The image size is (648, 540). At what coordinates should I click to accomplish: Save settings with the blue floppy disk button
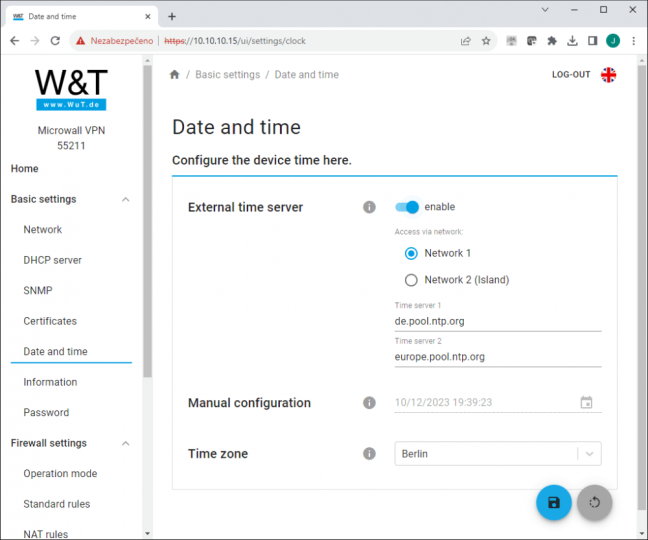click(554, 502)
